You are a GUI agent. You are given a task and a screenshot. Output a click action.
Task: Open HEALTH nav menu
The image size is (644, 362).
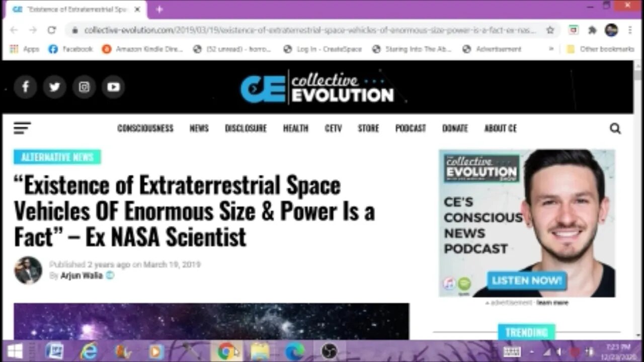(x=295, y=129)
